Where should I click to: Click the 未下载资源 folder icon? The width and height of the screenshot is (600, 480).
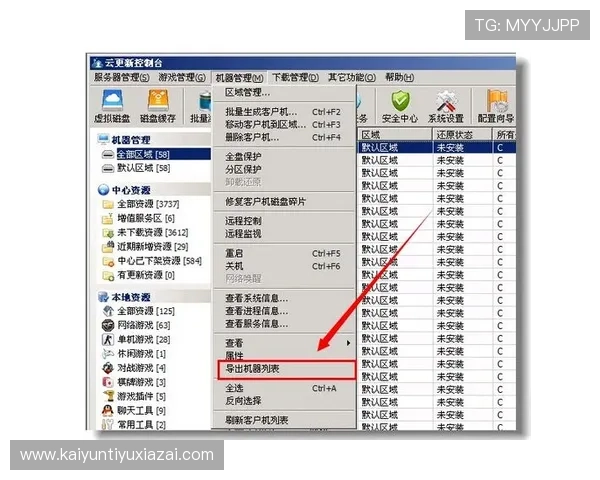108,233
